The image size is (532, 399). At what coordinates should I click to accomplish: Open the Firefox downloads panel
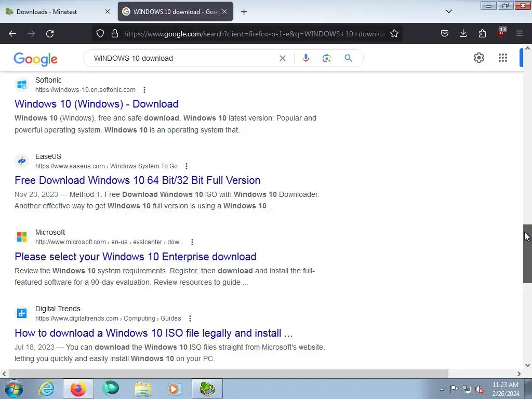463,34
